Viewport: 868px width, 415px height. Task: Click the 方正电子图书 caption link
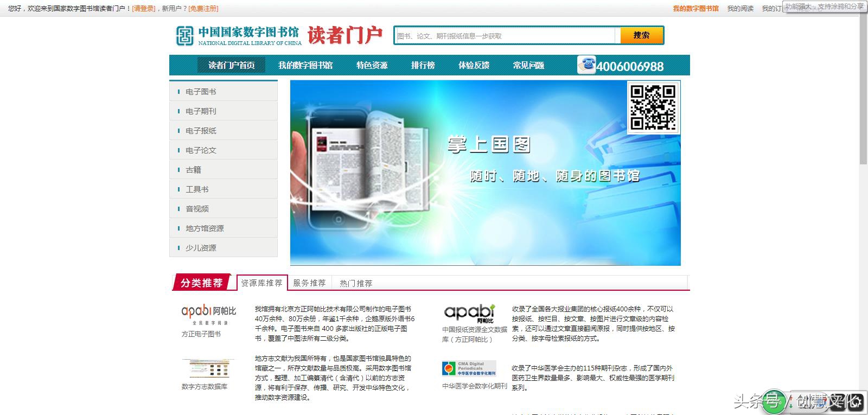click(x=201, y=334)
